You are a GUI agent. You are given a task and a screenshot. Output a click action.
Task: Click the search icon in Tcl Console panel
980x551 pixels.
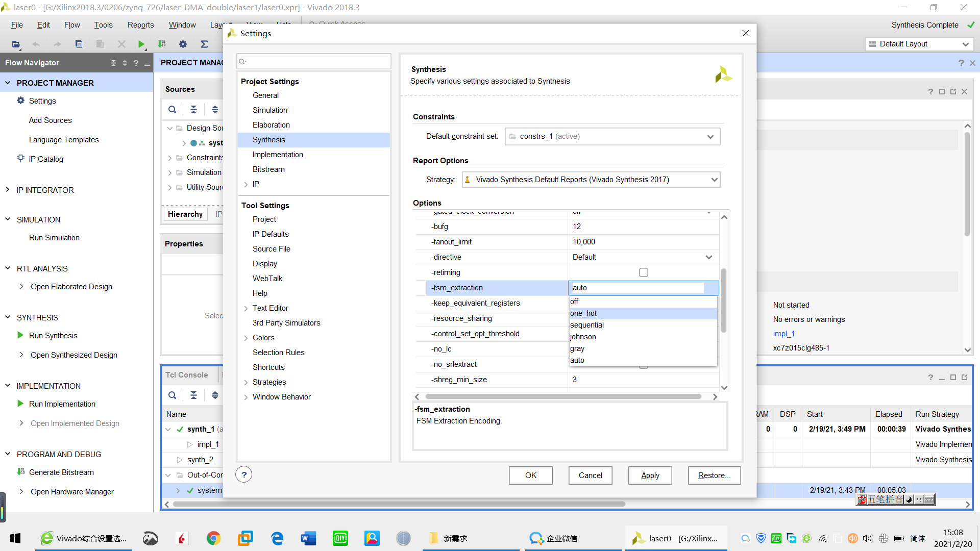(173, 395)
